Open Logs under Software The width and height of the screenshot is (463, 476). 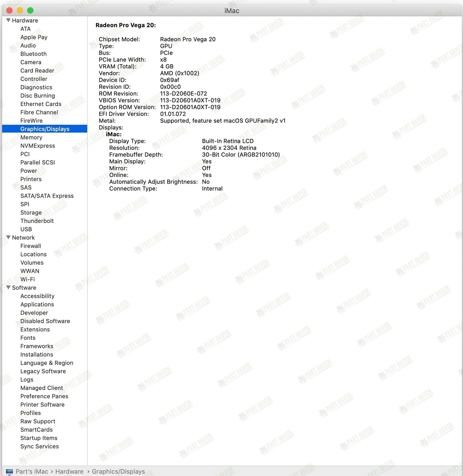[27, 380]
